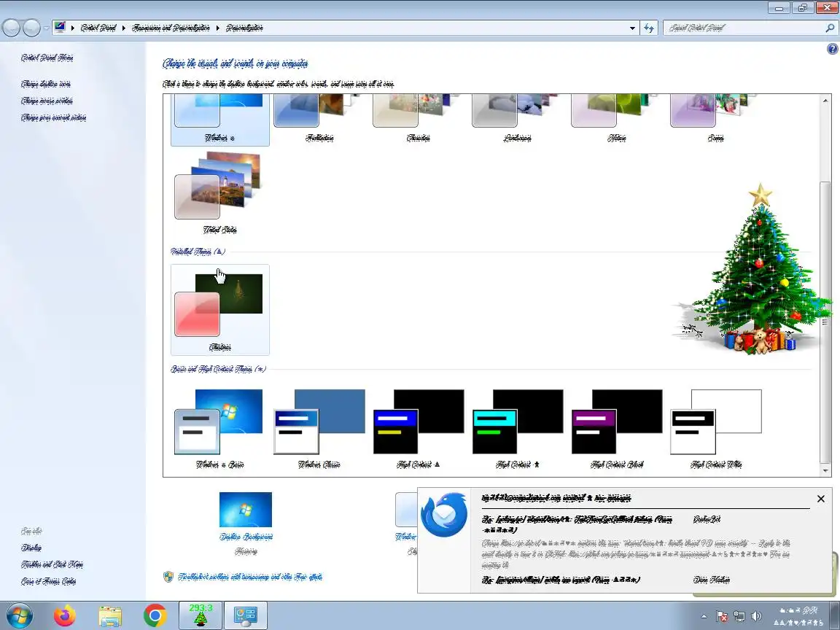Click the theme list scroll-down arrow

[x=825, y=471]
